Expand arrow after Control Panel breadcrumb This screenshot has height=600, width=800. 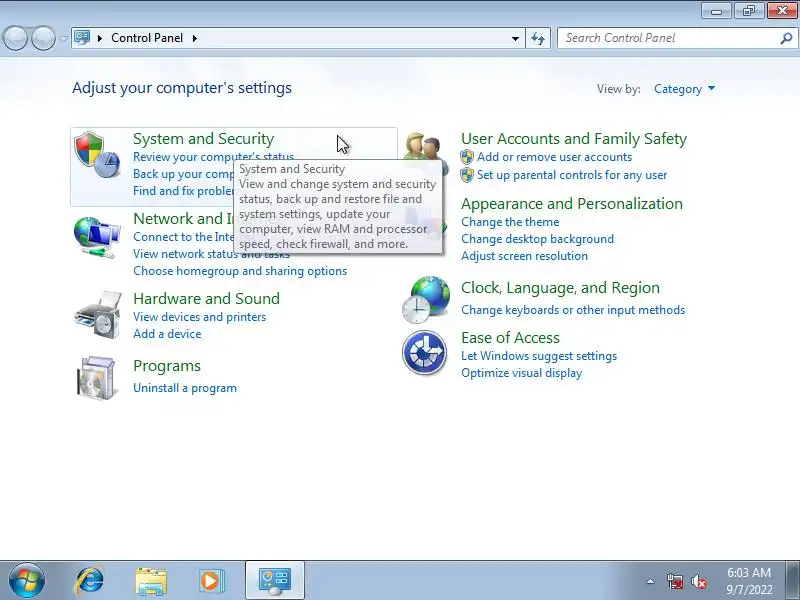pos(195,38)
